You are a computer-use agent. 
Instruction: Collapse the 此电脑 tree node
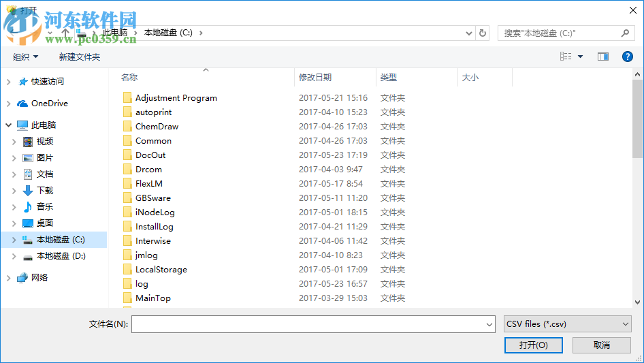tap(9, 125)
